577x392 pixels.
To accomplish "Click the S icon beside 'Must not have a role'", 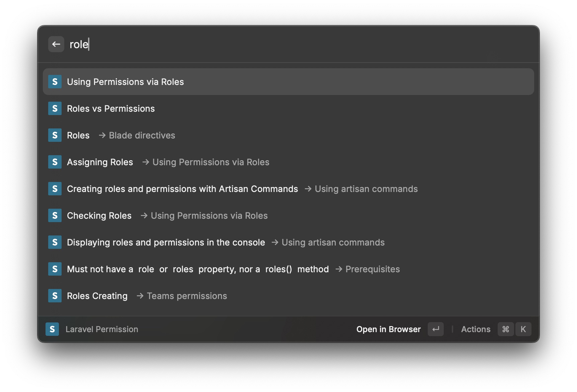I will click(55, 269).
